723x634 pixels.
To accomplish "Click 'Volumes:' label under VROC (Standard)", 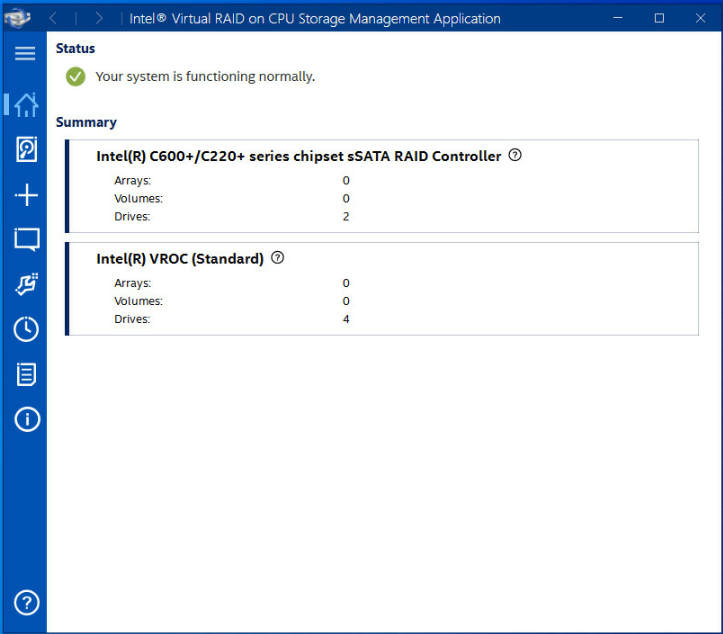I will pos(138,301).
